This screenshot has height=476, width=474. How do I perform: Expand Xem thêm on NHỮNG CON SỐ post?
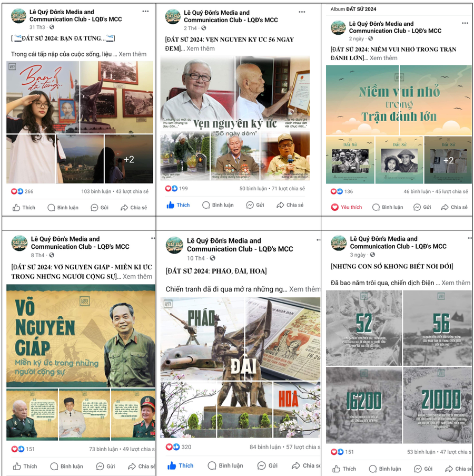[x=456, y=283]
